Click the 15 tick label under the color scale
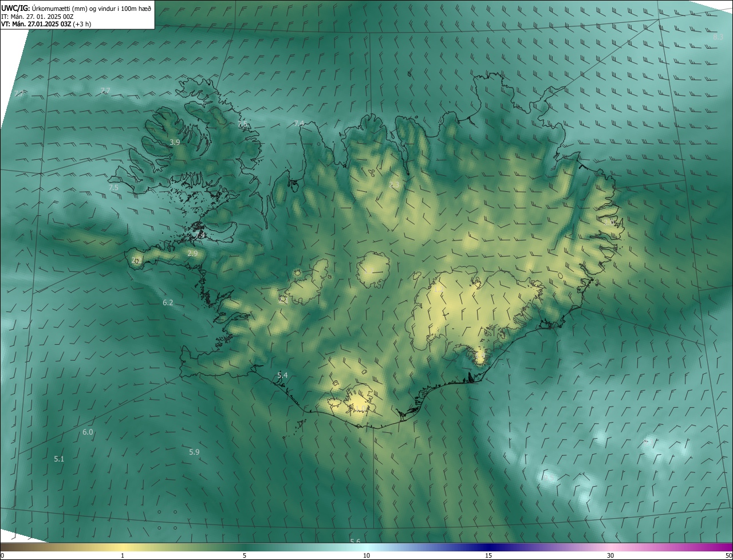This screenshot has height=560, width=733. [488, 555]
